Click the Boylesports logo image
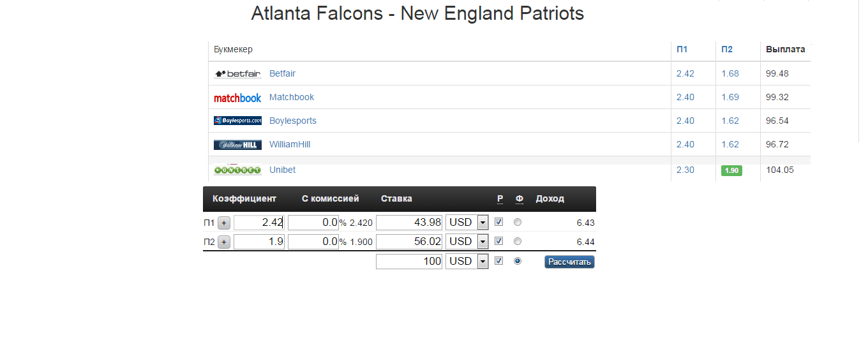This screenshot has width=868, height=356. 237,121
